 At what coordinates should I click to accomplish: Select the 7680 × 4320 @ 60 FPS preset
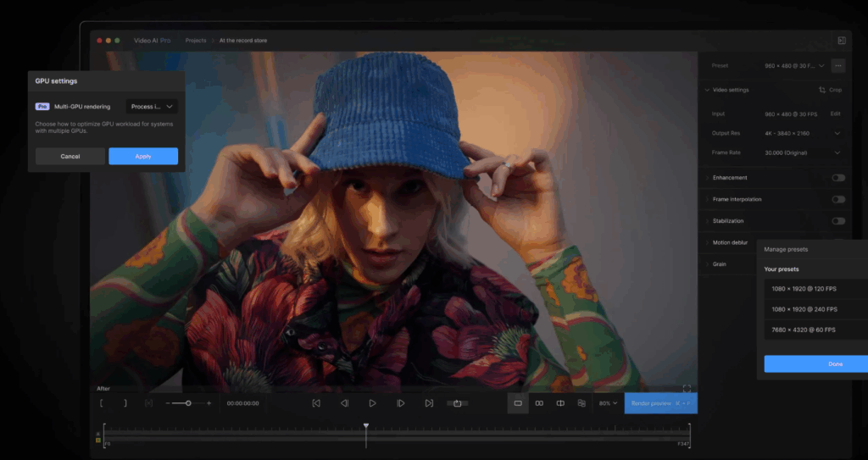pyautogui.click(x=816, y=330)
